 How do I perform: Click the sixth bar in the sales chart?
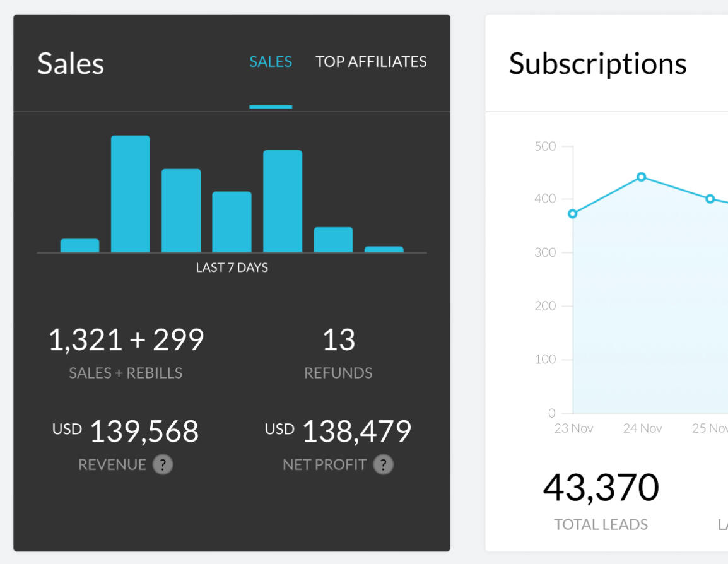[333, 240]
